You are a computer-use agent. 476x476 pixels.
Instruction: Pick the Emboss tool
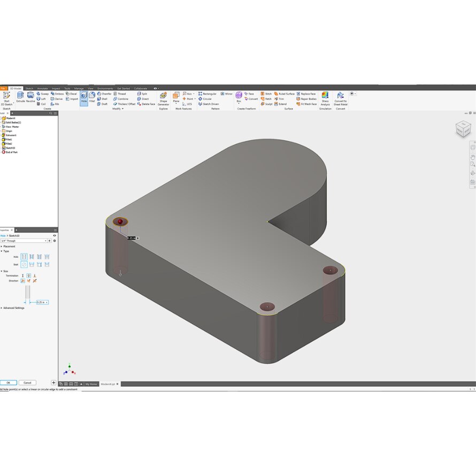[x=57, y=94]
